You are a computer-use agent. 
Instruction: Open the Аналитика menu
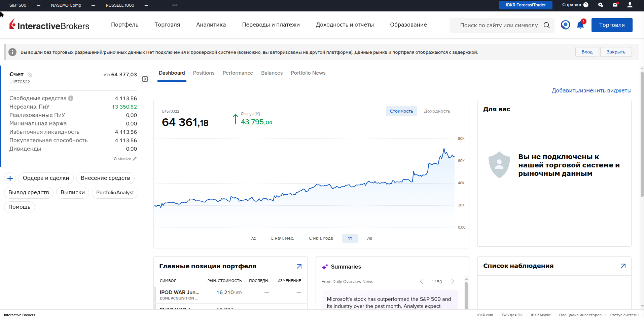pyautogui.click(x=211, y=25)
